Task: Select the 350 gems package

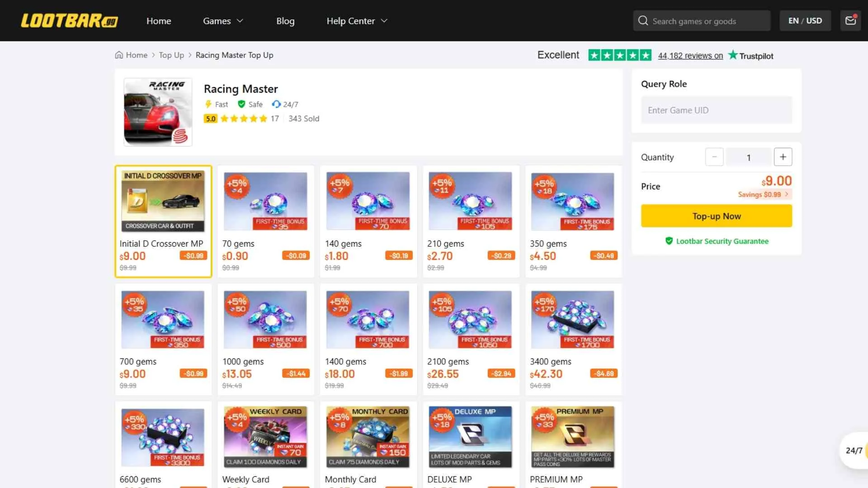Action: [x=574, y=221]
